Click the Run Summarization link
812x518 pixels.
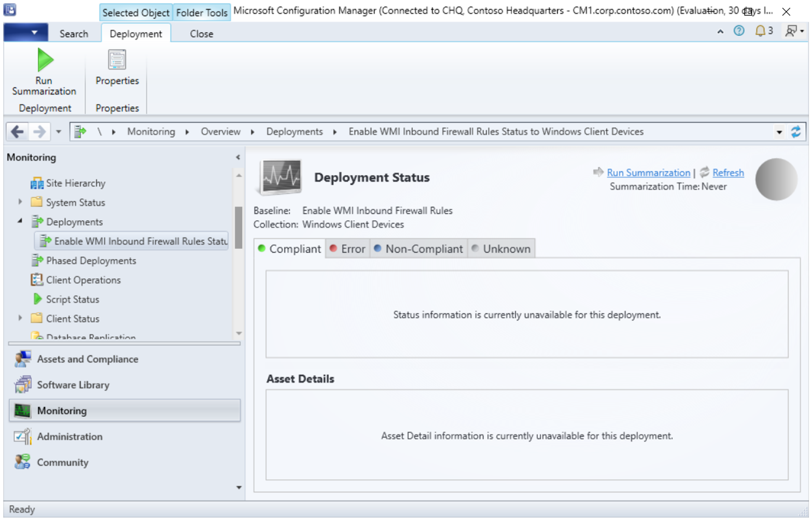pos(649,173)
